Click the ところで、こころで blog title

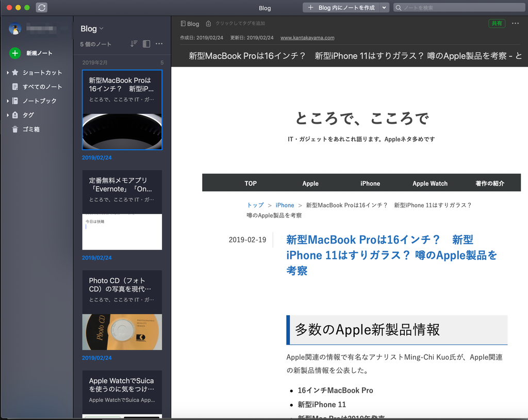pyautogui.click(x=361, y=118)
